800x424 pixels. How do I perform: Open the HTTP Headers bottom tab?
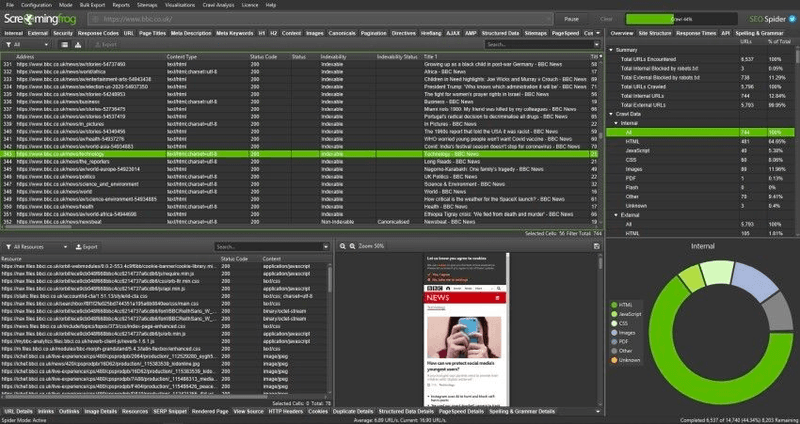(286, 411)
